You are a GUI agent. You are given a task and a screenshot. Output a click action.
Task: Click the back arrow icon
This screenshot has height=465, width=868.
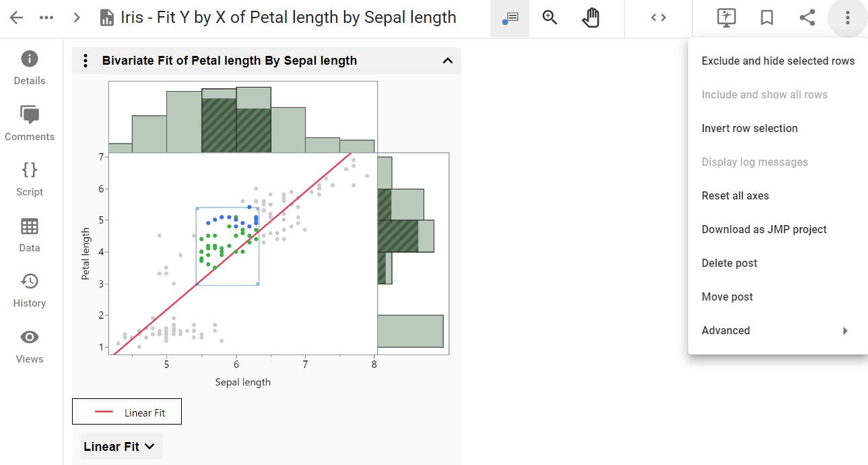17,18
